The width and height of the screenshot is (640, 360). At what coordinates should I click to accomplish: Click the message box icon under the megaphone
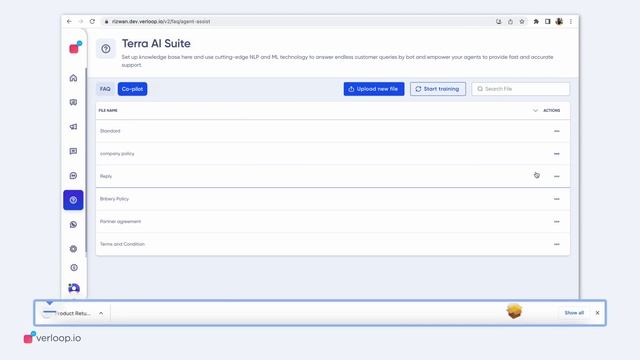click(73, 151)
